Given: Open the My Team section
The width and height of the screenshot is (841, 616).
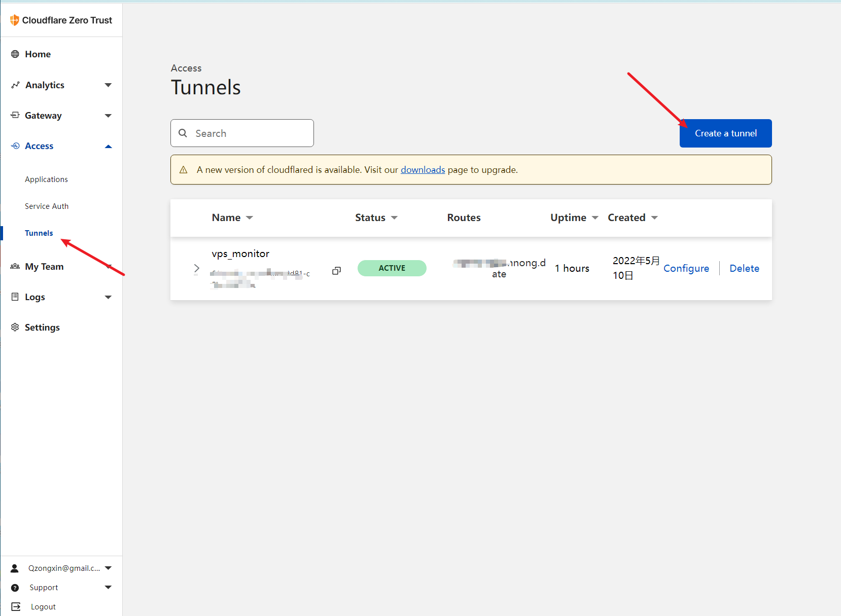Looking at the screenshot, I should coord(44,267).
